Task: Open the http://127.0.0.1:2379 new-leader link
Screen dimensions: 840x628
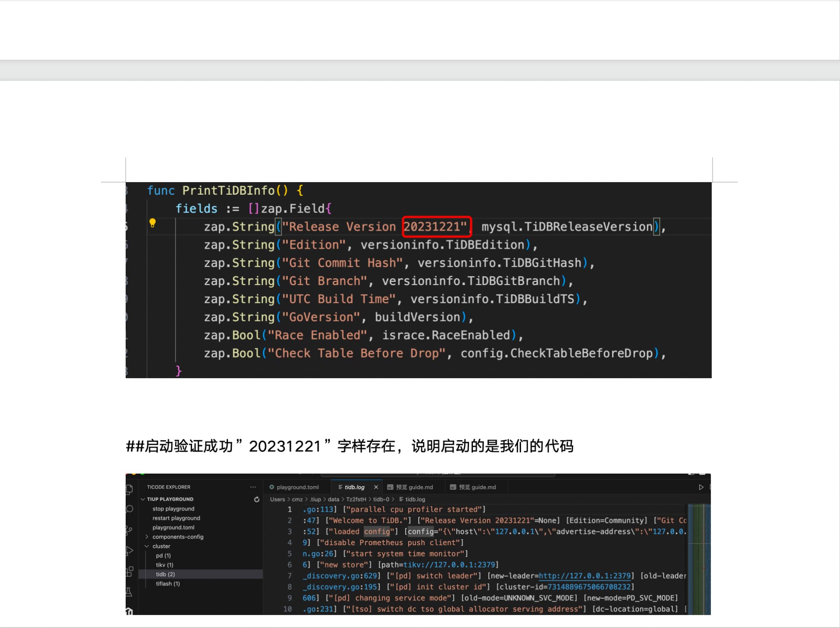Action: click(x=584, y=575)
